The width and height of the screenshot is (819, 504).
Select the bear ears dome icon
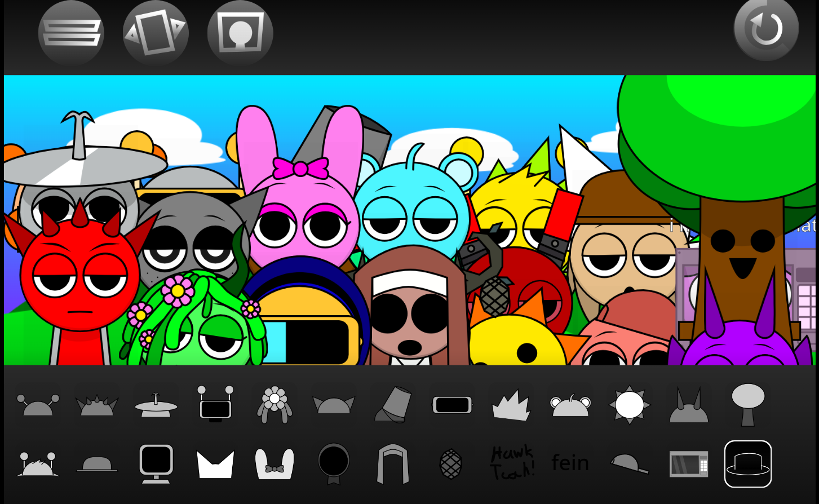point(570,405)
